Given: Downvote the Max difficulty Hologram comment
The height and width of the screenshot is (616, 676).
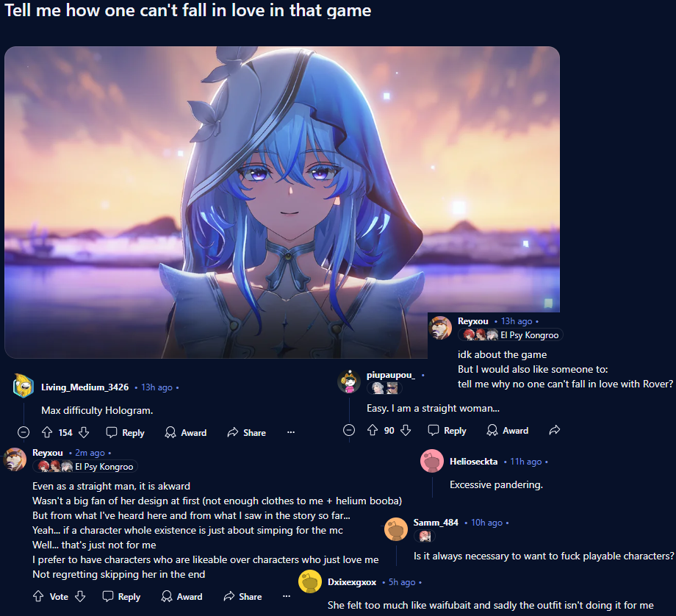Looking at the screenshot, I should point(84,432).
